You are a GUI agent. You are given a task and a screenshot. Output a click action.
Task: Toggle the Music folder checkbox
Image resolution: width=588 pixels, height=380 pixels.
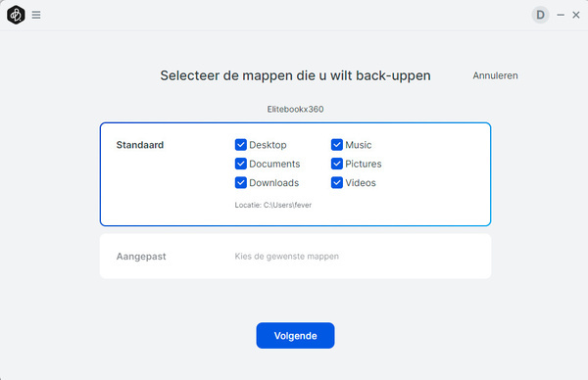click(337, 145)
